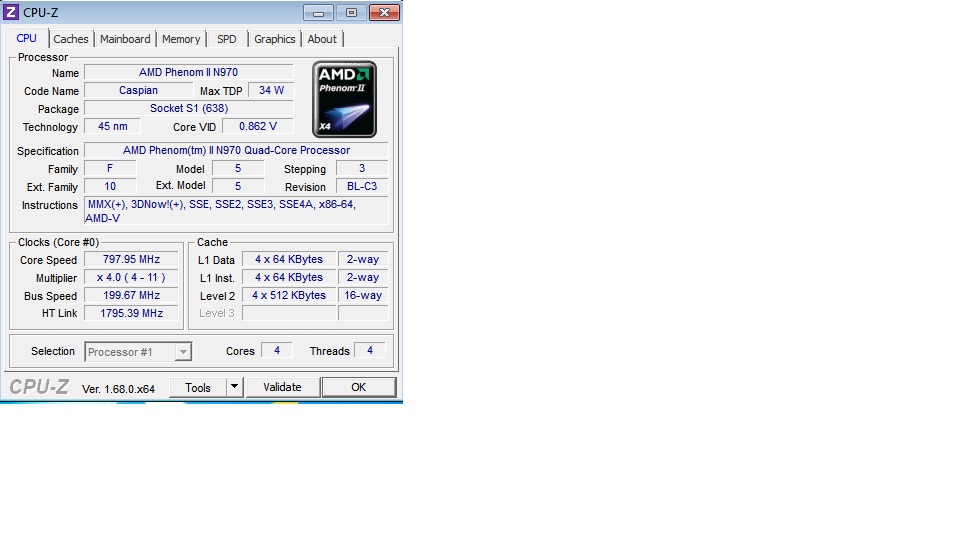Click the Tools button

click(198, 388)
